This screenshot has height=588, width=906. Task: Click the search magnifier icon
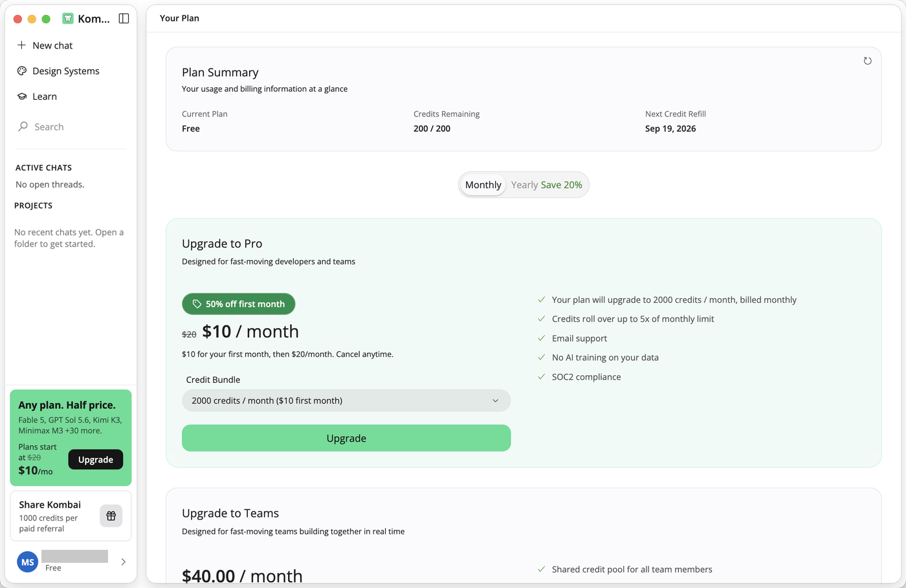pos(23,127)
